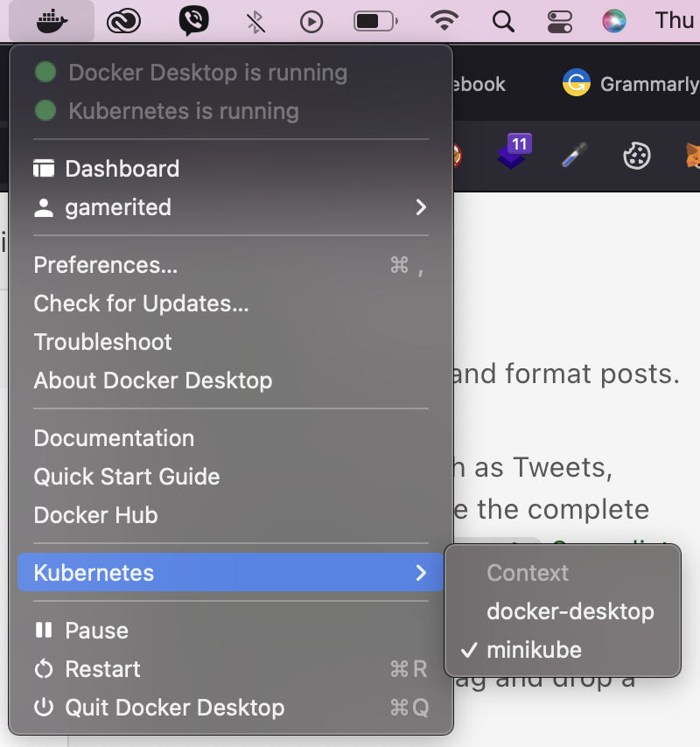Click the Viber menu bar icon
Image resolution: width=700 pixels, height=747 pixels.
tap(193, 21)
